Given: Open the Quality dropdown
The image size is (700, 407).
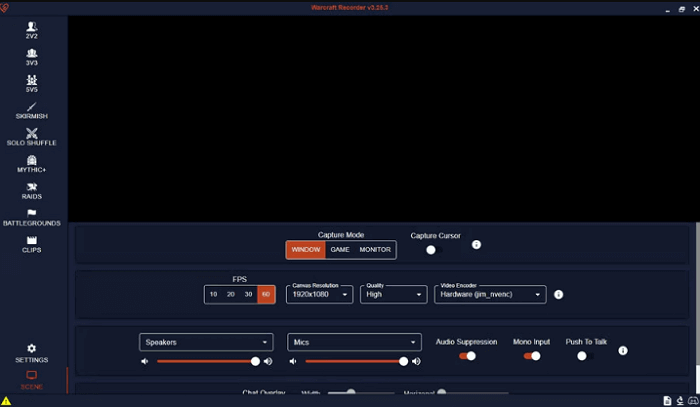Looking at the screenshot, I should [393, 295].
